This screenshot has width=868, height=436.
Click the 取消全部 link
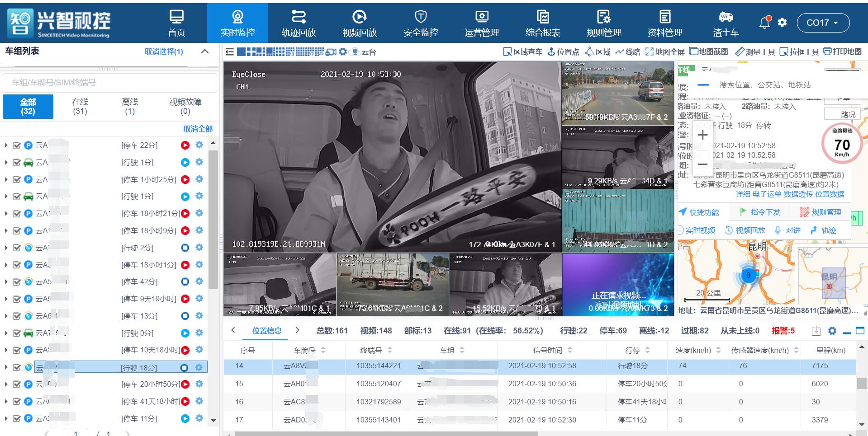pyautogui.click(x=198, y=129)
